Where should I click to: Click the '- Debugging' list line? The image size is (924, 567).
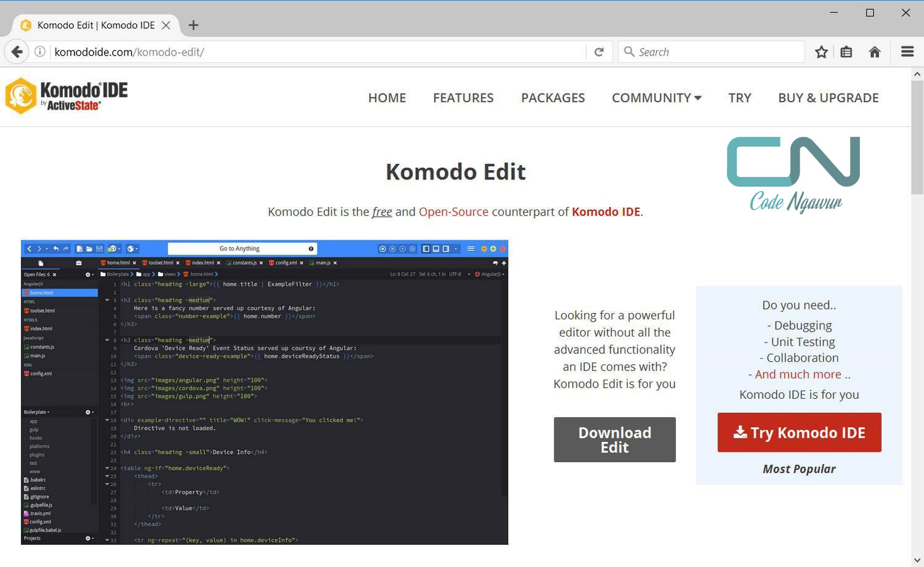tap(800, 325)
